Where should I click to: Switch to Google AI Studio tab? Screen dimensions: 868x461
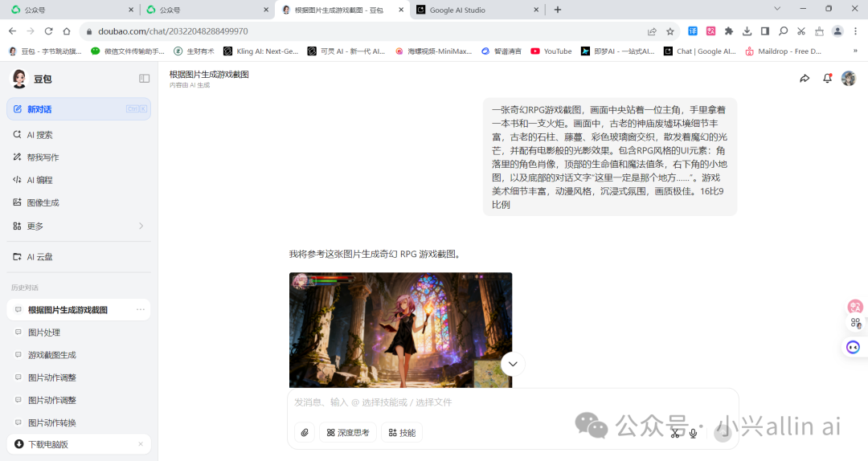[477, 10]
